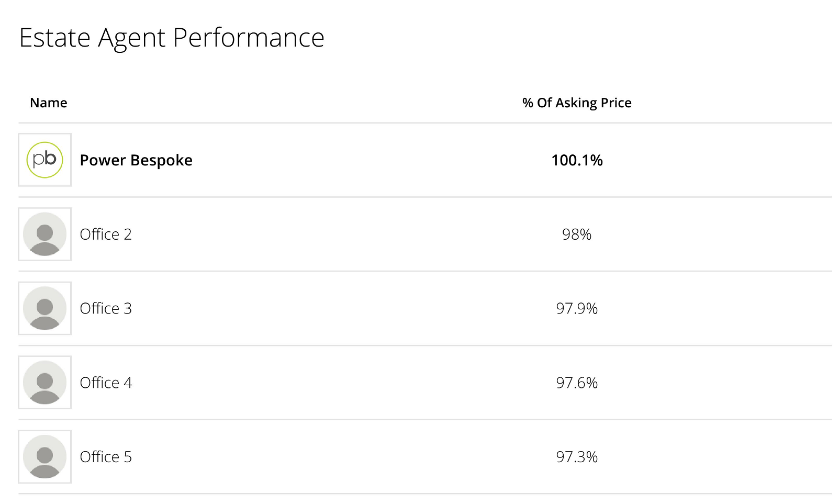
Task: Open the Office 4 name entry
Action: (106, 383)
